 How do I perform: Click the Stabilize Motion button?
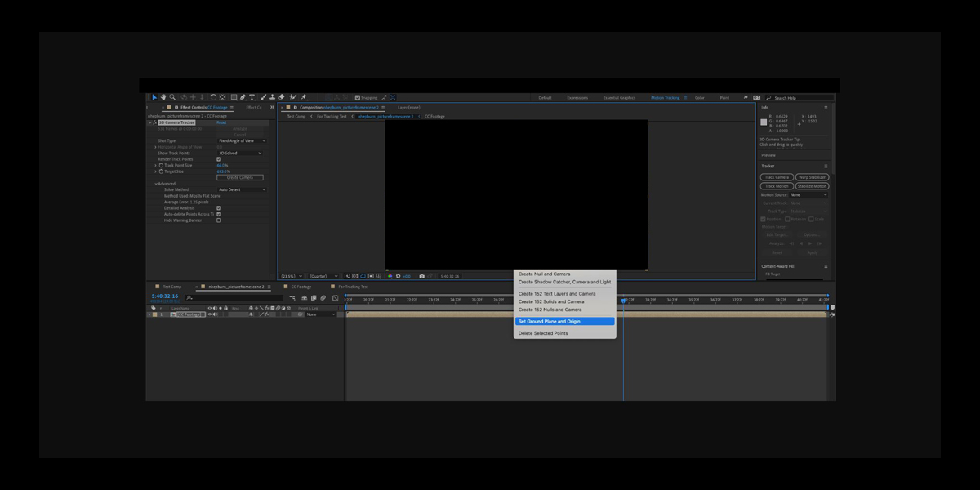point(813,186)
